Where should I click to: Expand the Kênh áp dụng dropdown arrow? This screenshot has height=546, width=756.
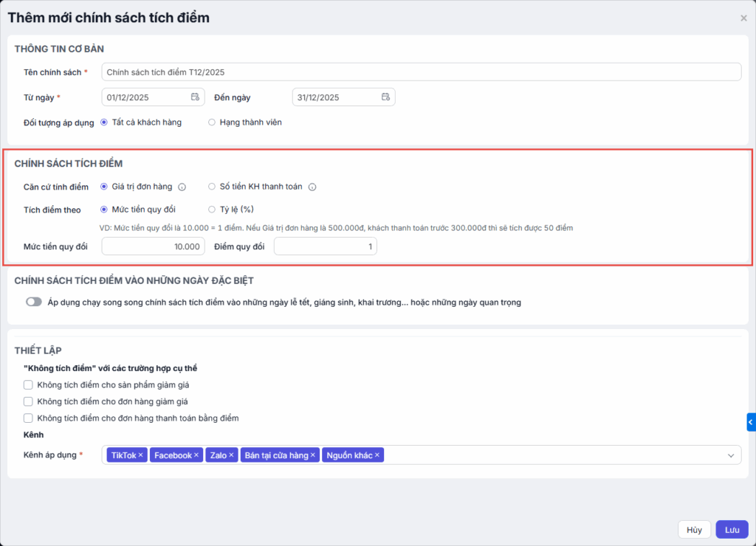pyautogui.click(x=732, y=455)
